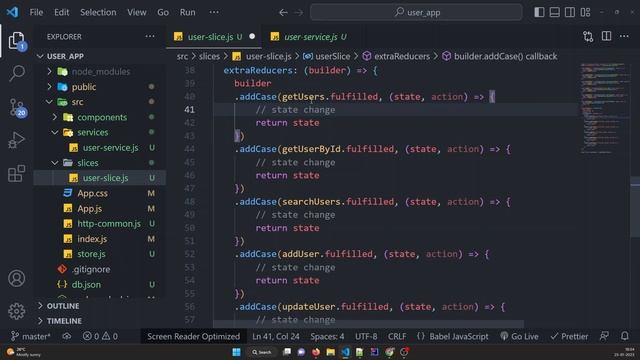Expand the TIMELINE section
This screenshot has width=640, height=360.
tap(100, 321)
